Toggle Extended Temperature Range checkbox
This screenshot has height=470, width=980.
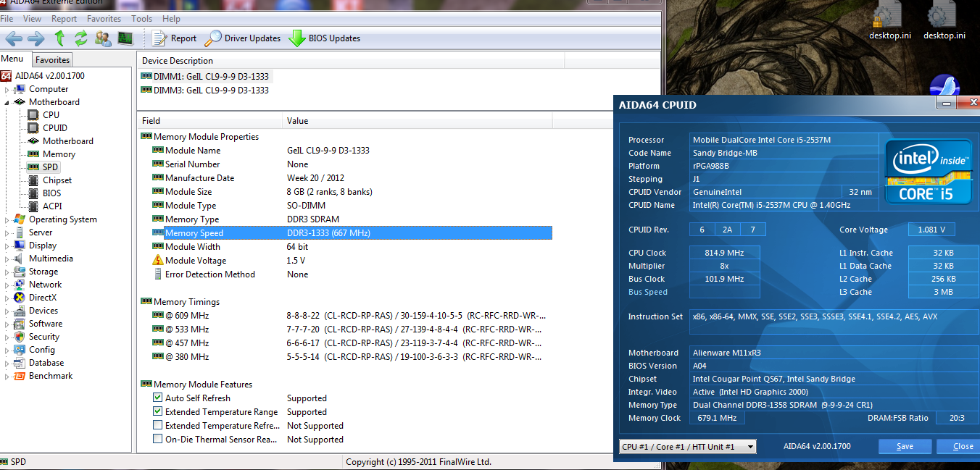click(157, 411)
